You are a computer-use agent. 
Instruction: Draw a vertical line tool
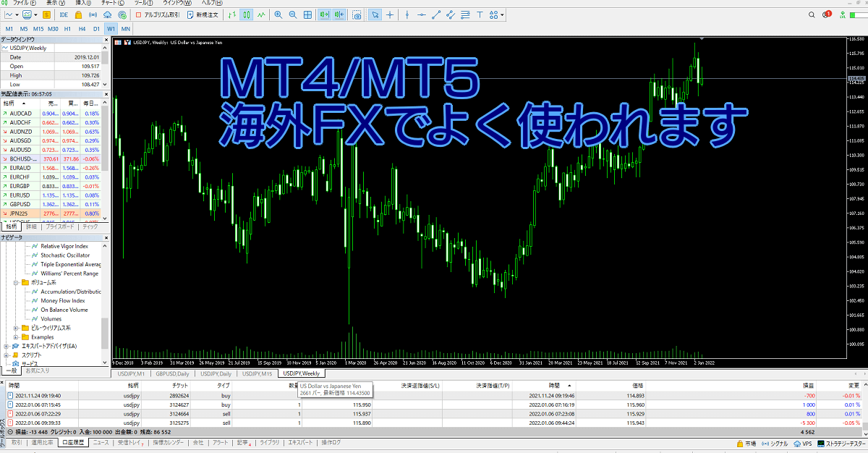(407, 14)
